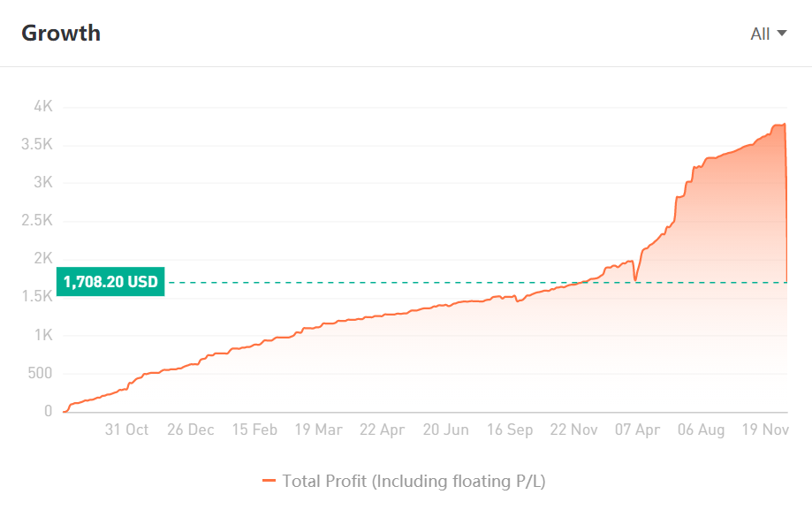Viewport: 812px width, 517px height.
Task: Click the 1,708.20 USD value label
Action: point(110,283)
